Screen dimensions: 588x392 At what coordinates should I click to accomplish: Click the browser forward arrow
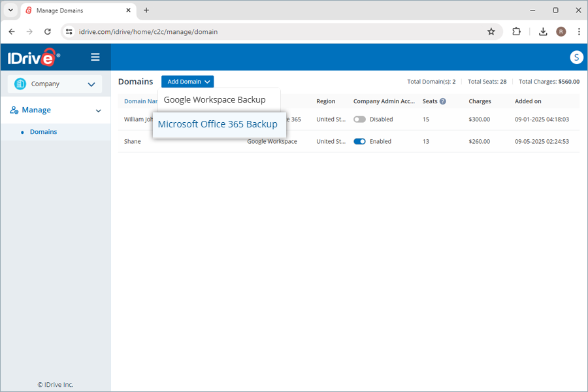29,31
